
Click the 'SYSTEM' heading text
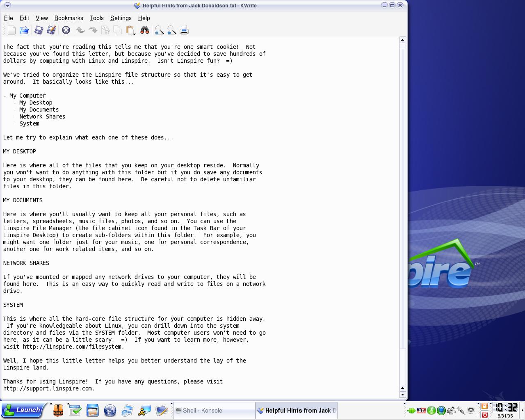tap(13, 305)
